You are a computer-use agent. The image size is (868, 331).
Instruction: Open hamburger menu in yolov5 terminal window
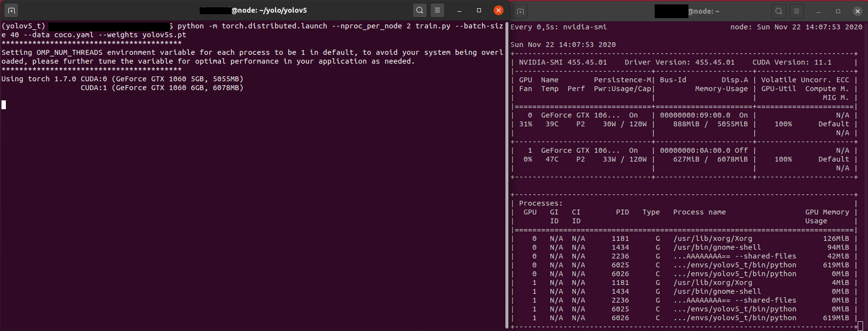click(437, 10)
